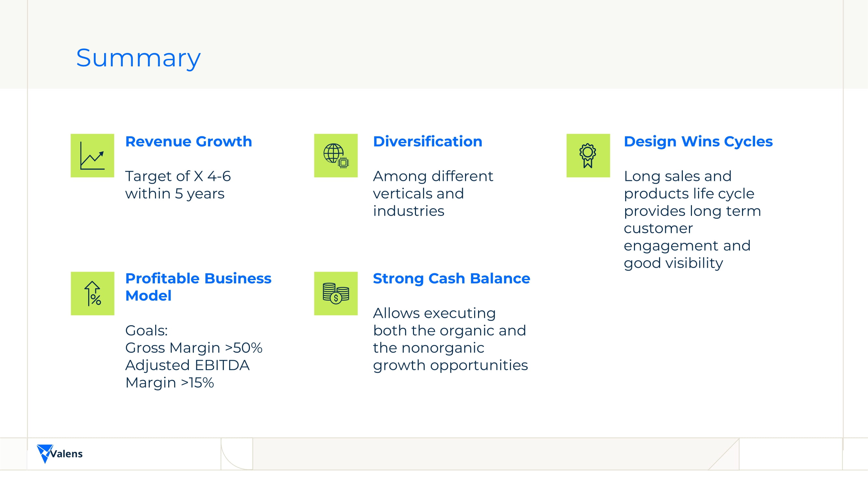Click the Profitable Business Model heading
Image resolution: width=868 pixels, height=488 pixels.
(198, 287)
